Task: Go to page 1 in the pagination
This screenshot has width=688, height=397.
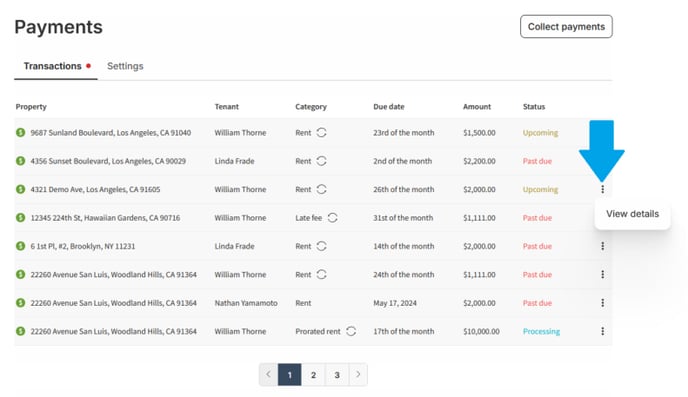Action: (290, 375)
